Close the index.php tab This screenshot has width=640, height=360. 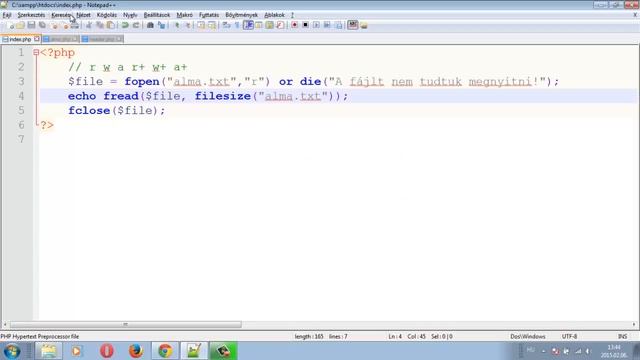tap(37, 39)
